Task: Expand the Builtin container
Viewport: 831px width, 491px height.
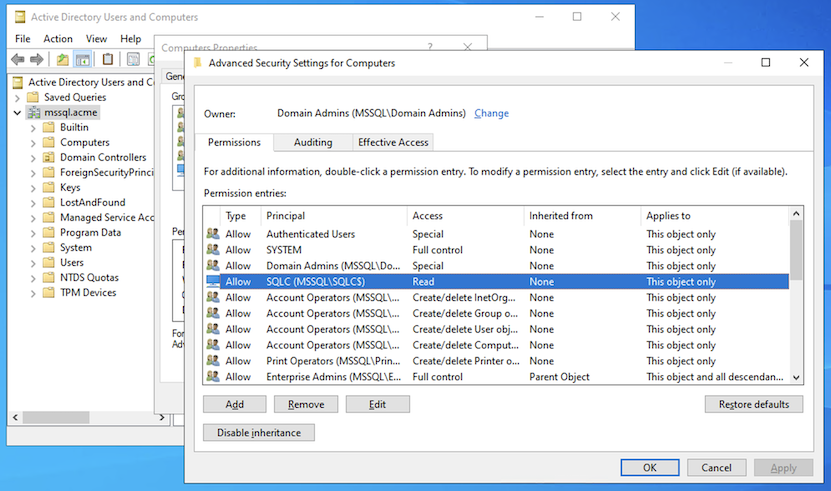Action: point(33,128)
